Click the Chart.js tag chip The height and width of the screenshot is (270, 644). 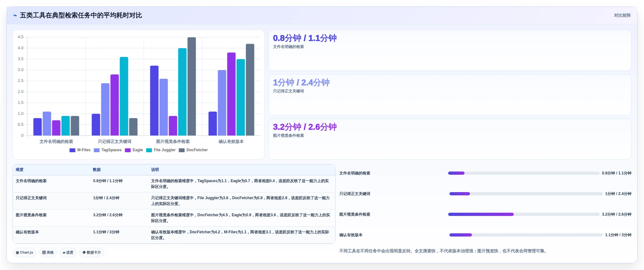point(24,253)
